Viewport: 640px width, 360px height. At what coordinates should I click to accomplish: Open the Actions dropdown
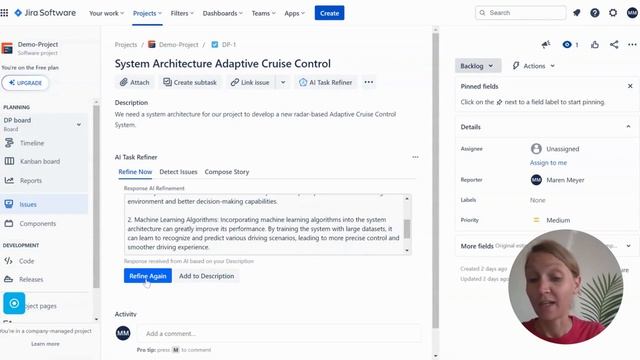point(534,66)
